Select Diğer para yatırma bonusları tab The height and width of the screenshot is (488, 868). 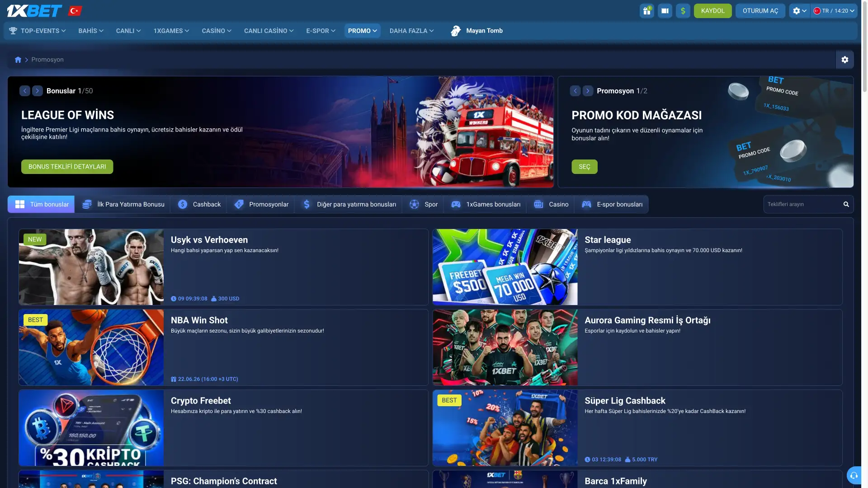349,204
